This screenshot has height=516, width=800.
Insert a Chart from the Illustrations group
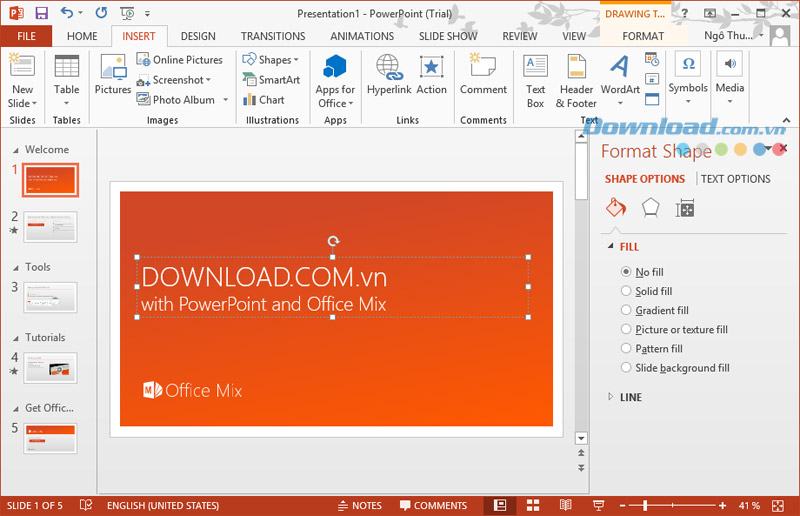[264, 100]
